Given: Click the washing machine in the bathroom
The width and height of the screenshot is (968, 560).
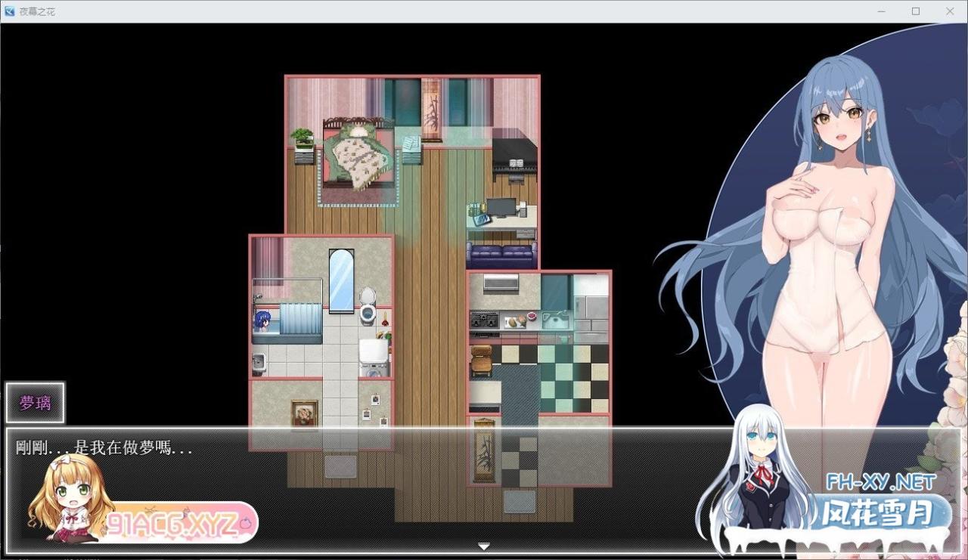Looking at the screenshot, I should click(x=374, y=358).
